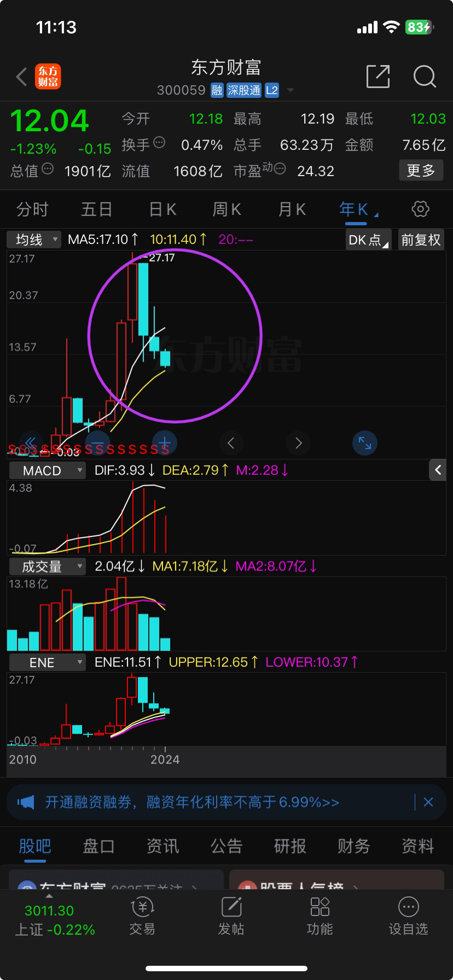The height and width of the screenshot is (980, 453).
Task: Expand chart to fullscreen landscape
Action: coord(365,443)
